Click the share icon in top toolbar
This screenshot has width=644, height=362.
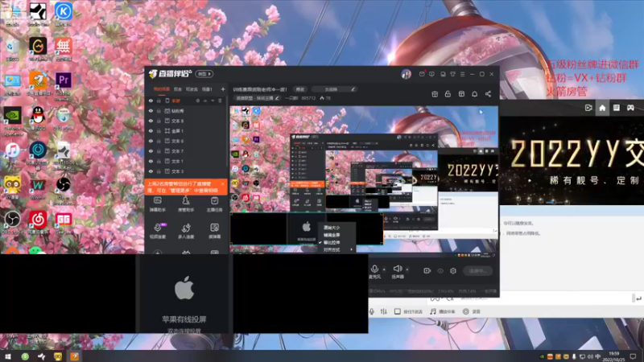coord(488,94)
